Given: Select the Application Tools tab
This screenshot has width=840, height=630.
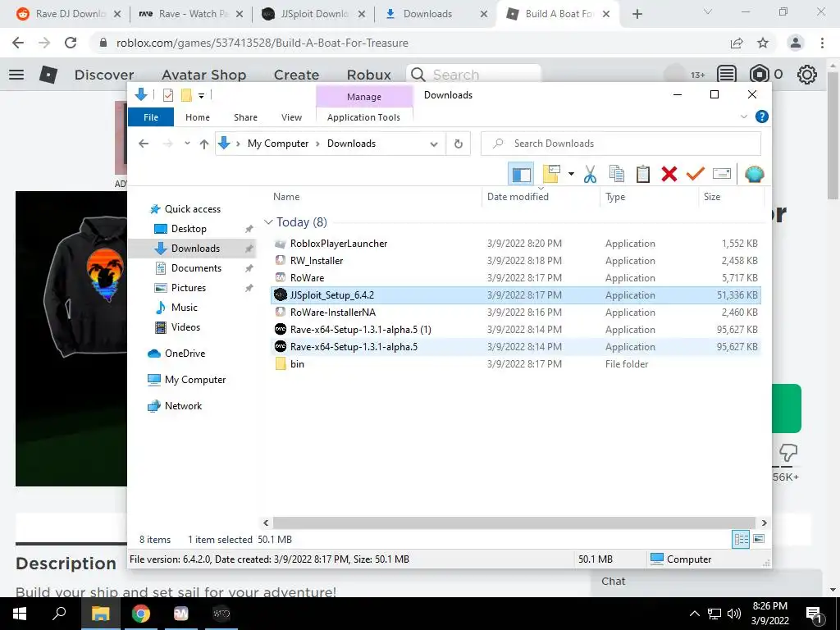Looking at the screenshot, I should [x=363, y=116].
